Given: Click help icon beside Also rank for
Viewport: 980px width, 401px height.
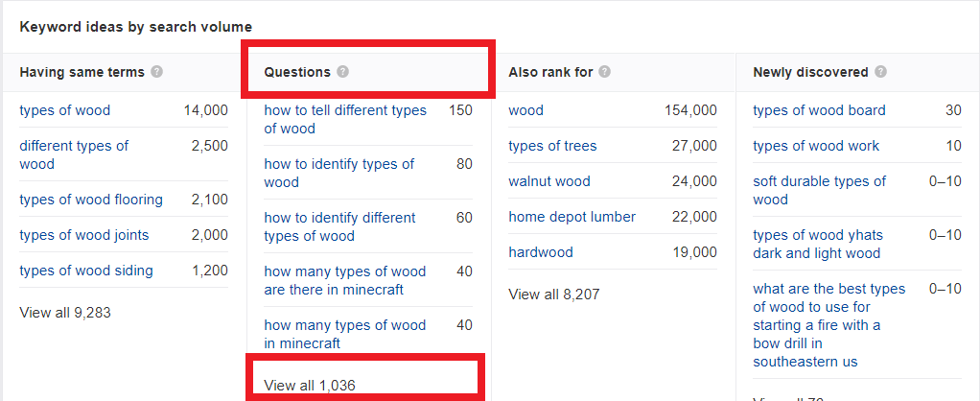Looking at the screenshot, I should (604, 72).
